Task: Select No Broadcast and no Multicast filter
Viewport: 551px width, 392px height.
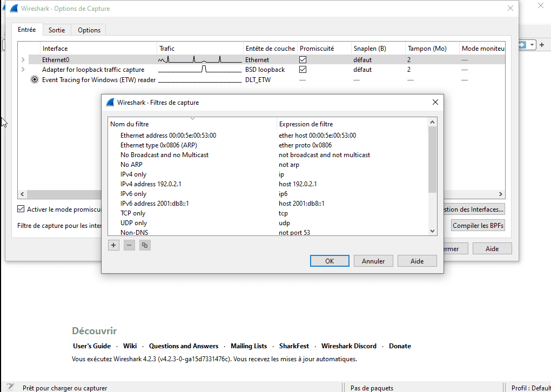Action: (164, 155)
